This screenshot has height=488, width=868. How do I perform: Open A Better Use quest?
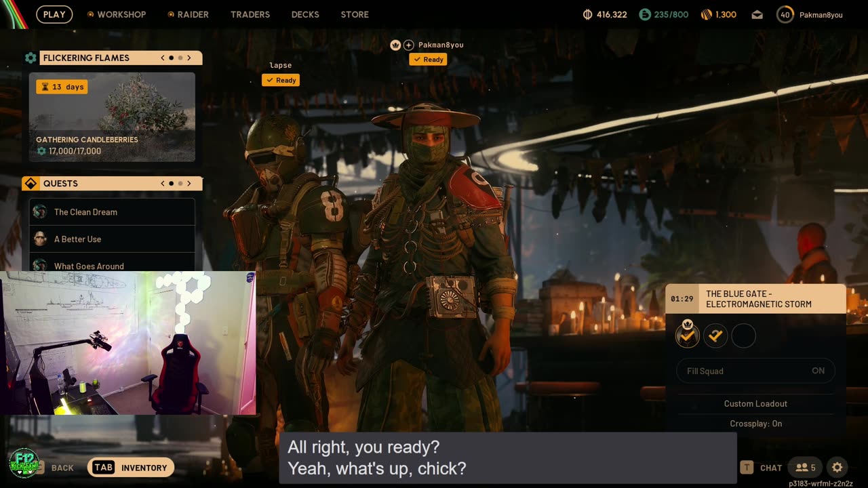coord(112,239)
